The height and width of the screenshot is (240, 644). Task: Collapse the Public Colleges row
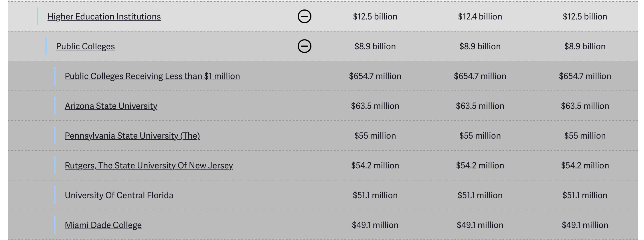click(x=304, y=46)
